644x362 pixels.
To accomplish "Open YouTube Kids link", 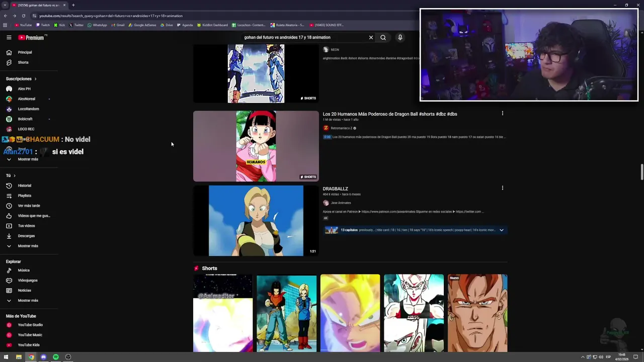I will 28,345.
